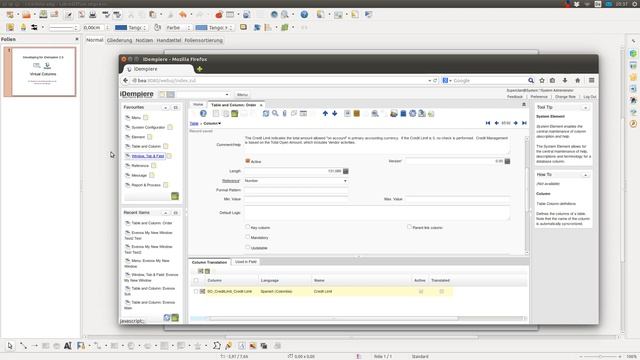Click the LibreOffice Help icon in toolbar
640x360 pixels.
[x=304, y=14]
